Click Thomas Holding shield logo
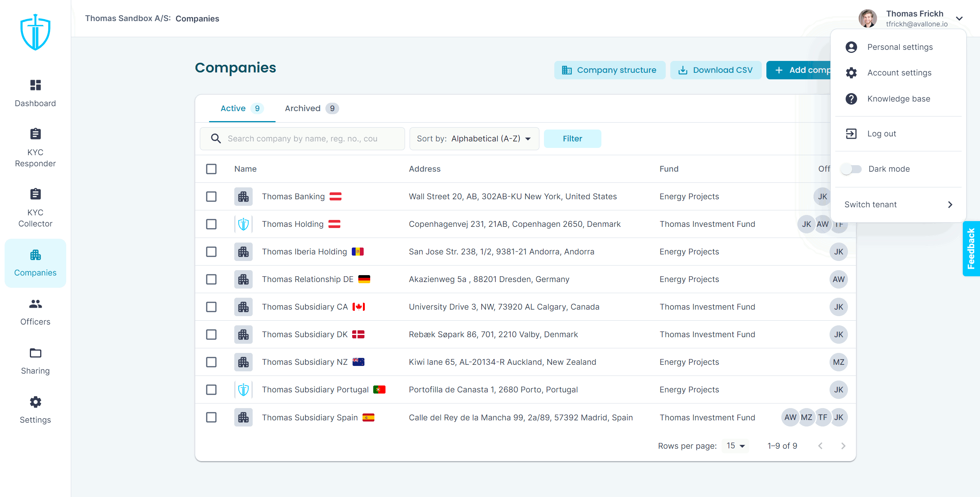Image resolution: width=980 pixels, height=497 pixels. 243,224
